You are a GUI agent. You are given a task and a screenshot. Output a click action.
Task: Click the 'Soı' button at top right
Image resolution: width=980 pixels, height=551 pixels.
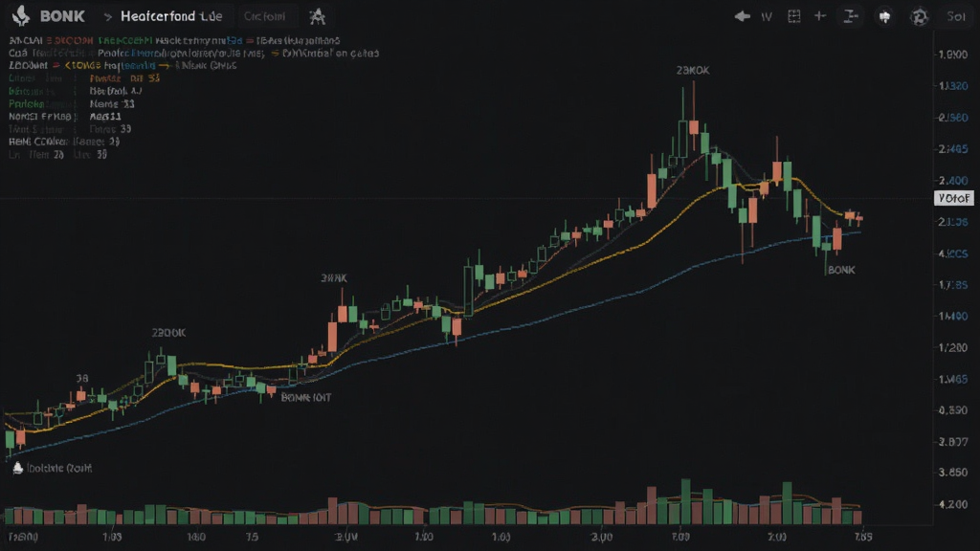956,16
